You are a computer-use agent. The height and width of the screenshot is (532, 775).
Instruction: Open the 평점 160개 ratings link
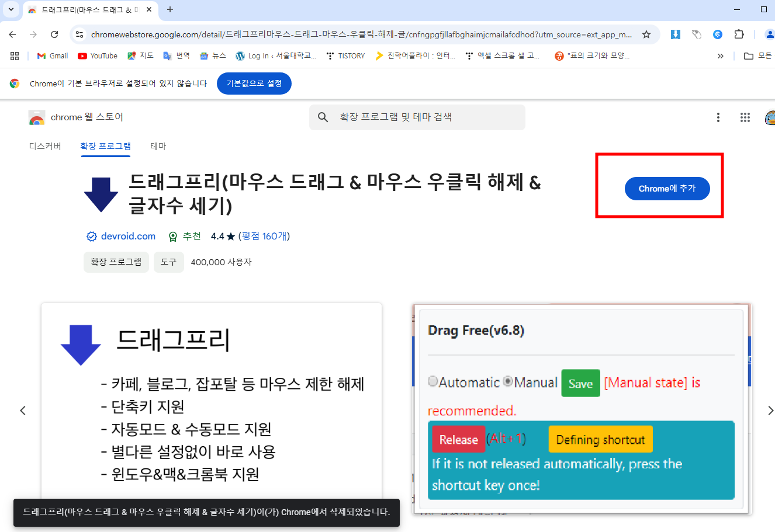pyautogui.click(x=264, y=237)
